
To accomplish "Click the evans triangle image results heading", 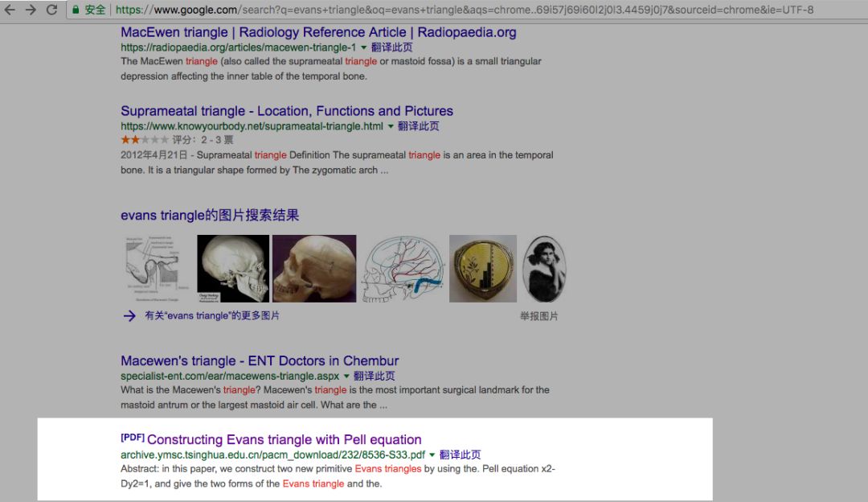I will (210, 216).
